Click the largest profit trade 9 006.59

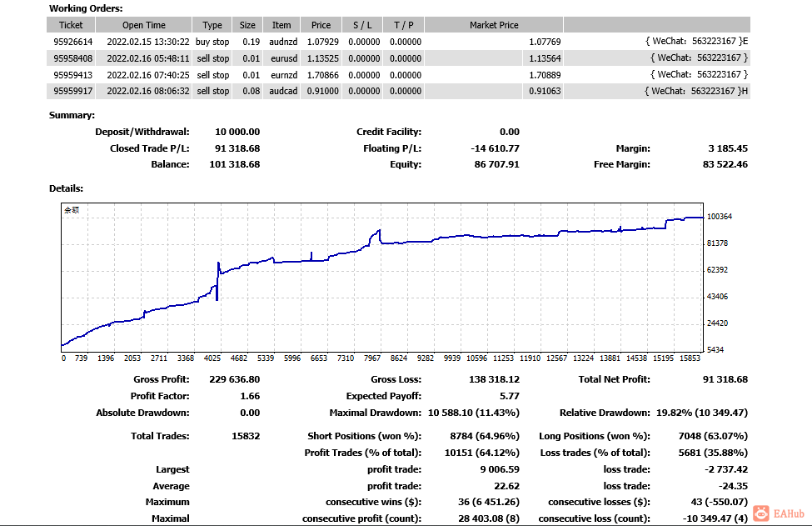tap(500, 469)
